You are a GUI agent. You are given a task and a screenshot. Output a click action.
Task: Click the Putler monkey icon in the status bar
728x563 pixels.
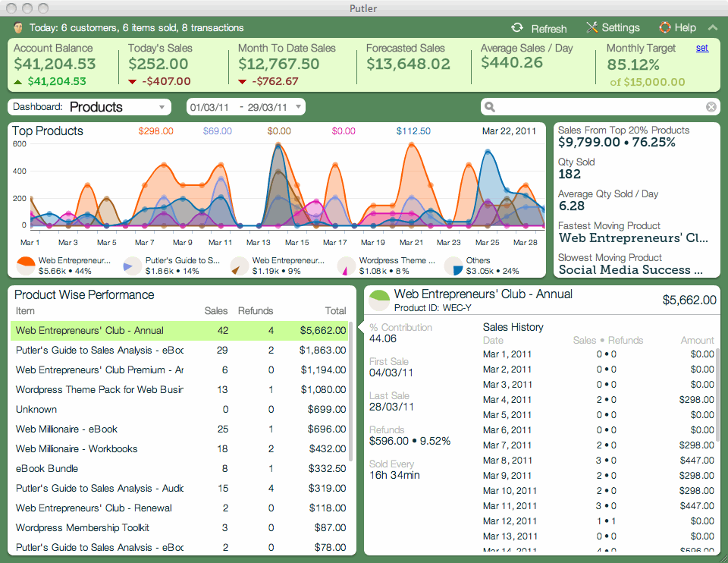tap(17, 27)
